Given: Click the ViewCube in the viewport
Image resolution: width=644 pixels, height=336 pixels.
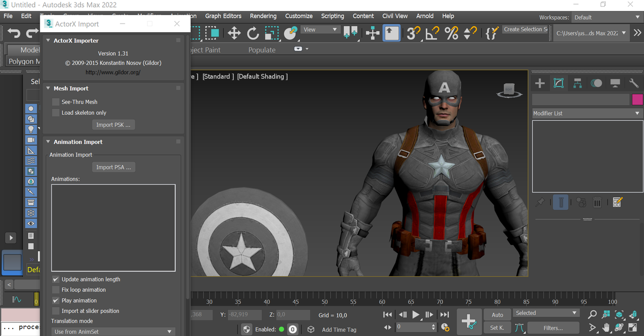Looking at the screenshot, I should pyautogui.click(x=509, y=90).
